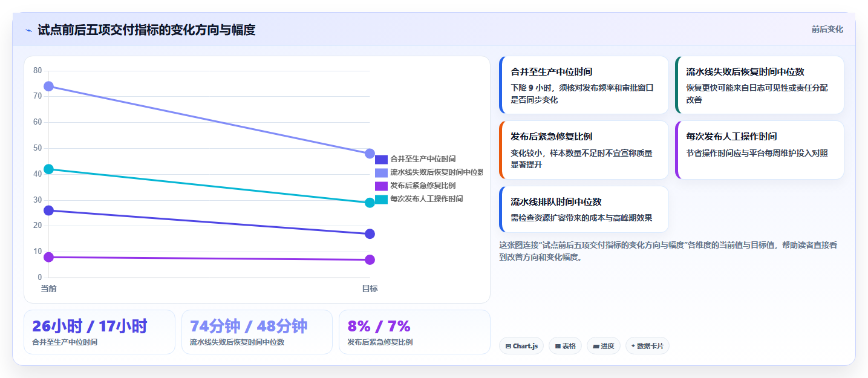This screenshot has height=378, width=868.
Task: Open the 发布后紧急修复比例 insight card
Action: pos(584,150)
